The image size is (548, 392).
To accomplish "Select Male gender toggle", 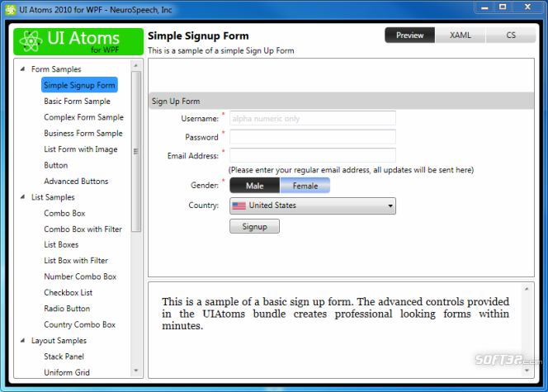I will click(255, 186).
